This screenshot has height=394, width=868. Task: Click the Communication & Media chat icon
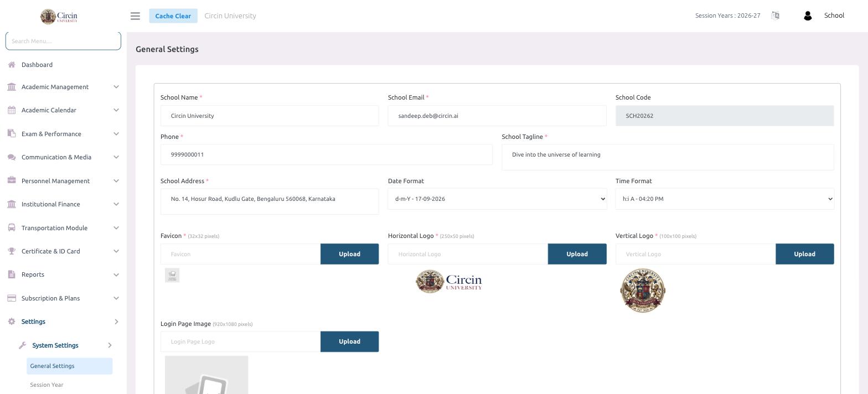point(12,157)
